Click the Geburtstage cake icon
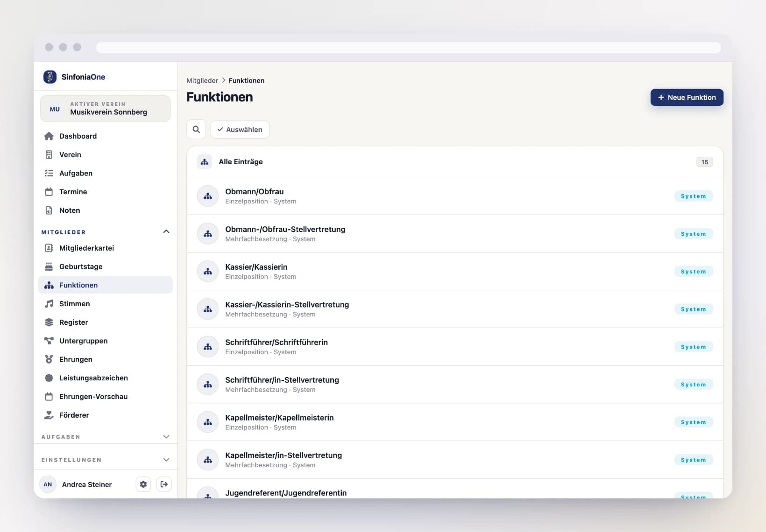The image size is (766, 532). [49, 266]
